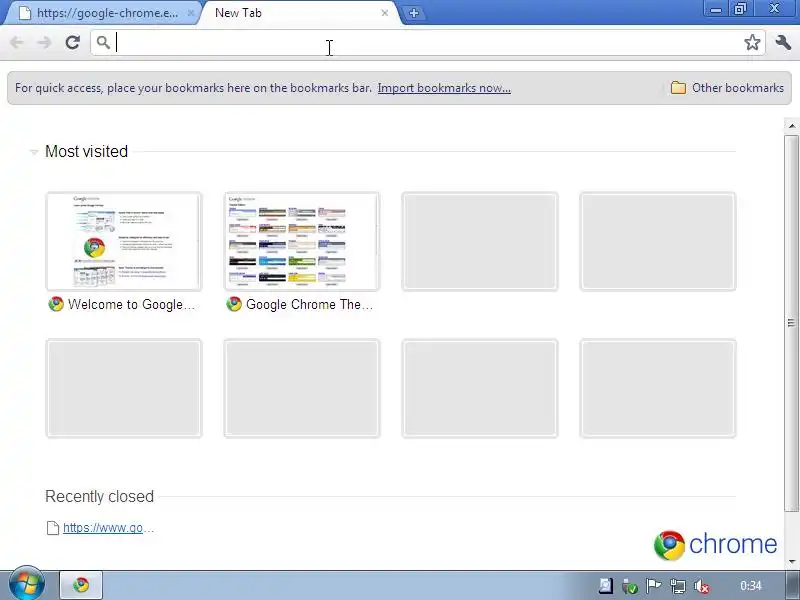The height and width of the screenshot is (600, 800).
Task: Click the search magnifier icon in omnibox
Action: 103,42
